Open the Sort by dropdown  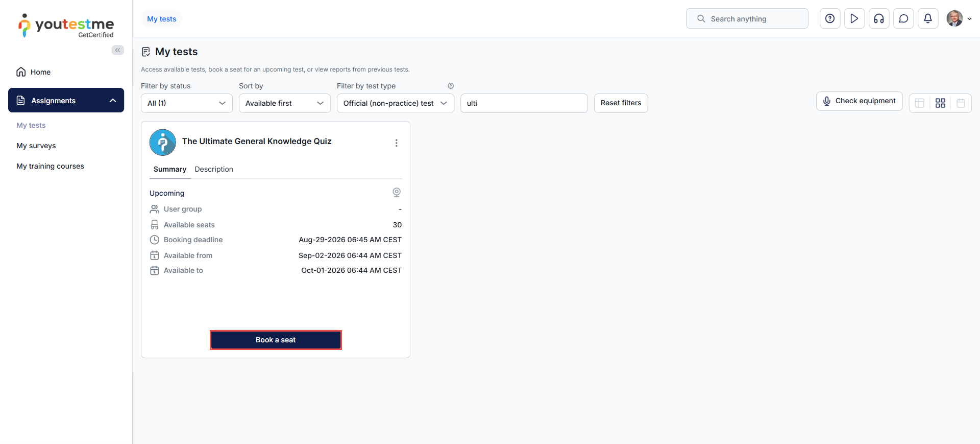[284, 103]
